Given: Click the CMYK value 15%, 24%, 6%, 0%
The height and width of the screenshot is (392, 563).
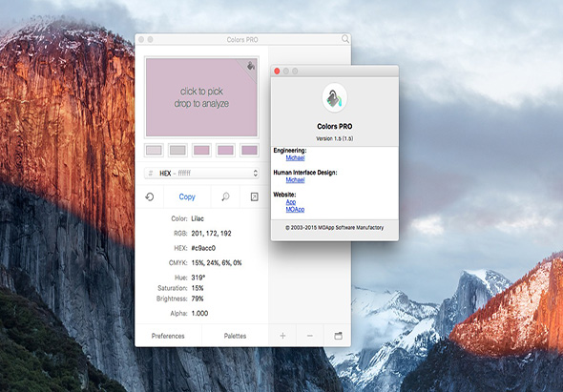Looking at the screenshot, I should (217, 263).
